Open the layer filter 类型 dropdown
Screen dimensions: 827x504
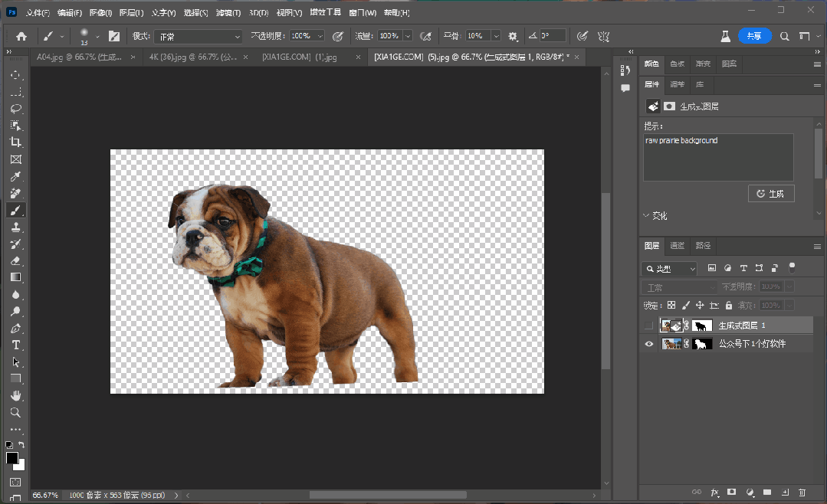point(670,269)
